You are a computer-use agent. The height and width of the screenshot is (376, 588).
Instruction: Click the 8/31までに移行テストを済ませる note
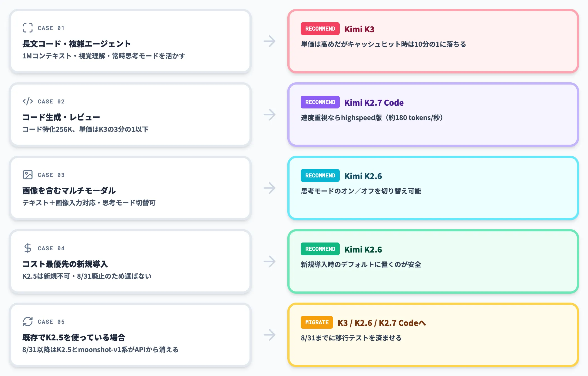click(x=351, y=338)
